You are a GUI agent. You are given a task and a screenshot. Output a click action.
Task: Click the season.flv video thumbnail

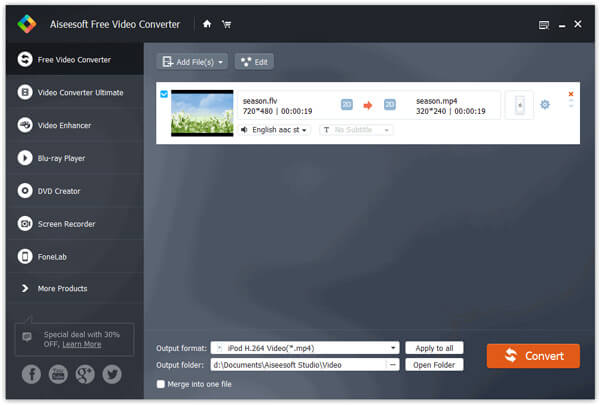(x=202, y=113)
